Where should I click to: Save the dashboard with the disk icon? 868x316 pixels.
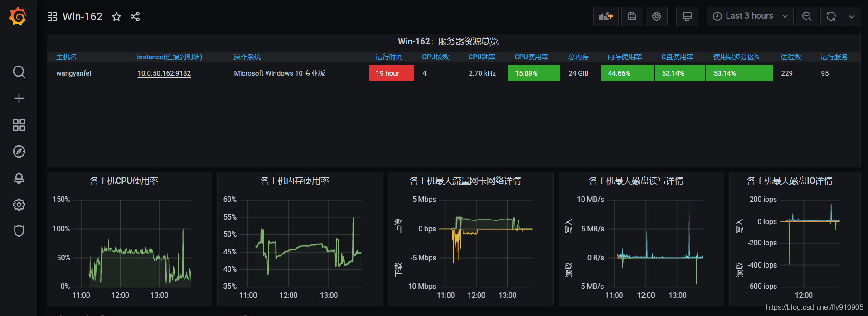coord(632,17)
